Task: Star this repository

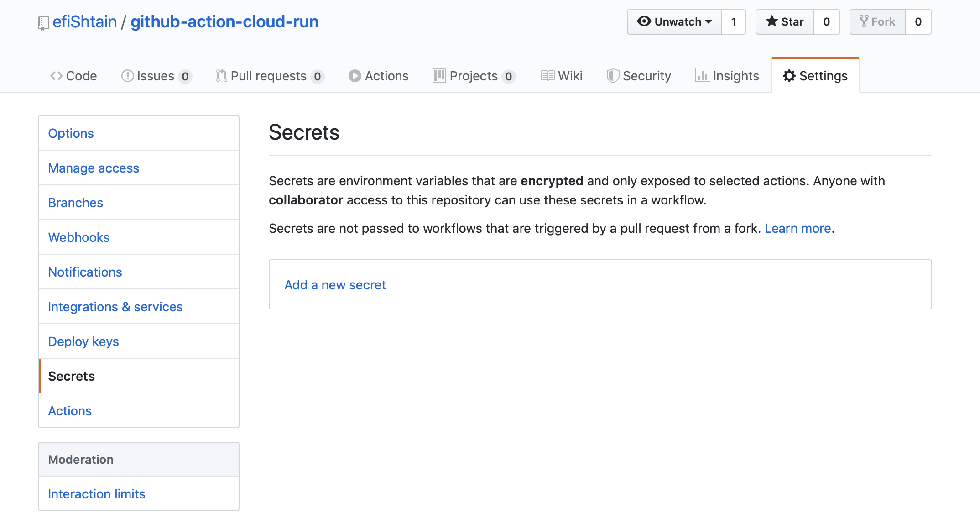Action: pyautogui.click(x=785, y=22)
